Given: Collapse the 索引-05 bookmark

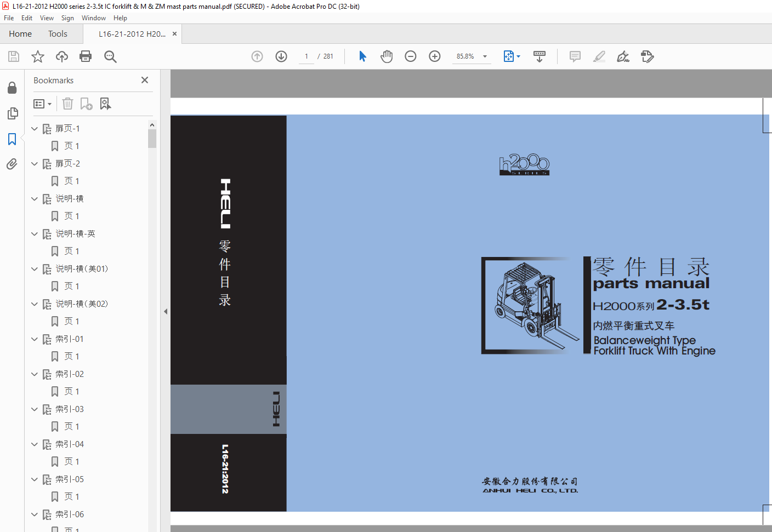Looking at the screenshot, I should pyautogui.click(x=35, y=479).
